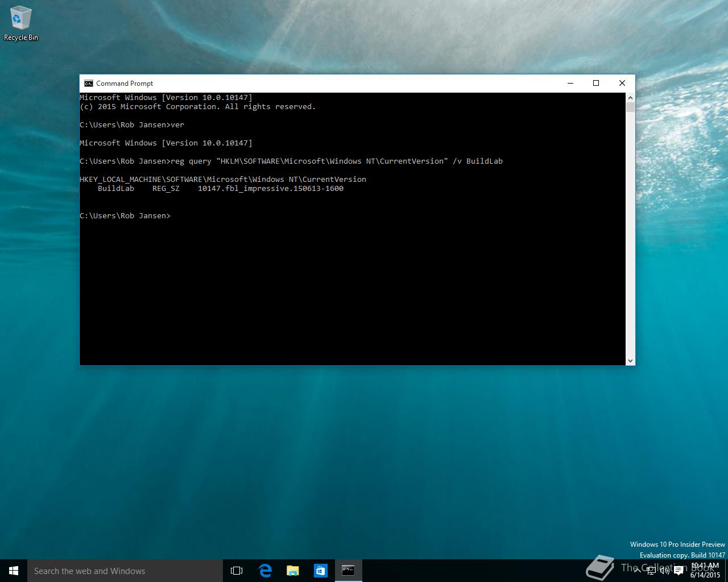Show hidden system tray icons
This screenshot has width=728, height=582.
[x=639, y=571]
